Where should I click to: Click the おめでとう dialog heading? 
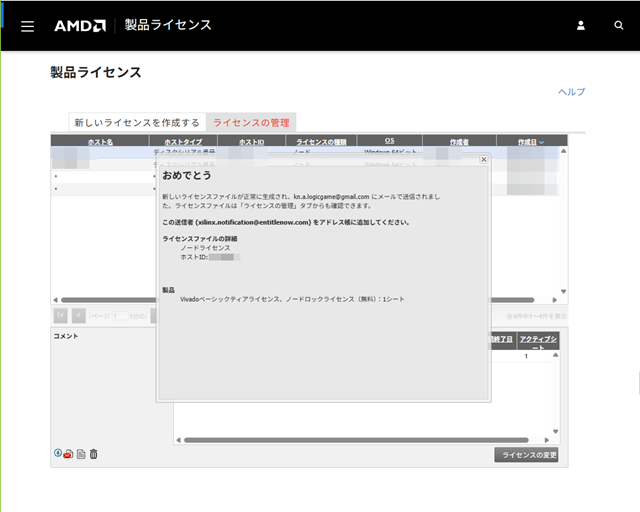coord(187,175)
